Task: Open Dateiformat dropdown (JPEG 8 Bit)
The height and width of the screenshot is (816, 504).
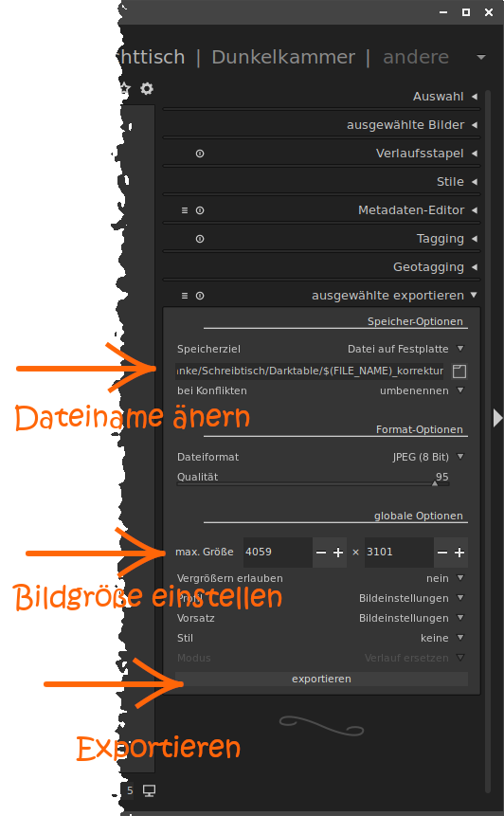Action: click(x=321, y=457)
